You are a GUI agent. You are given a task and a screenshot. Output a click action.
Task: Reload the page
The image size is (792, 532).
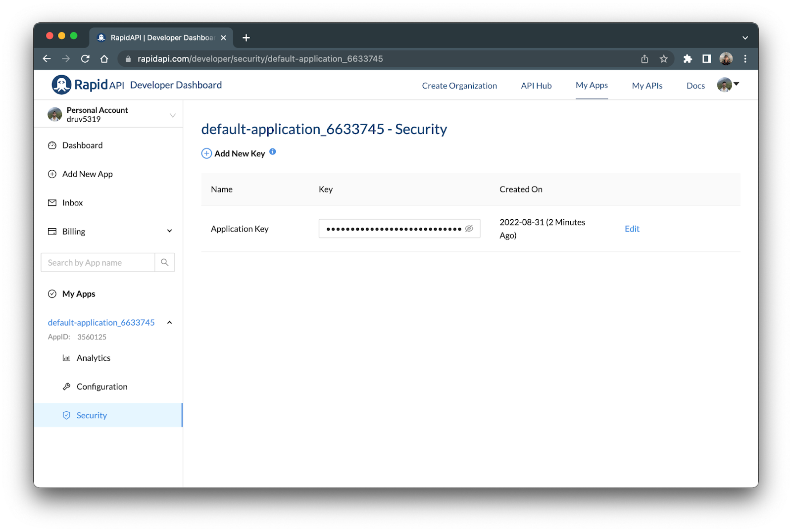[85, 59]
